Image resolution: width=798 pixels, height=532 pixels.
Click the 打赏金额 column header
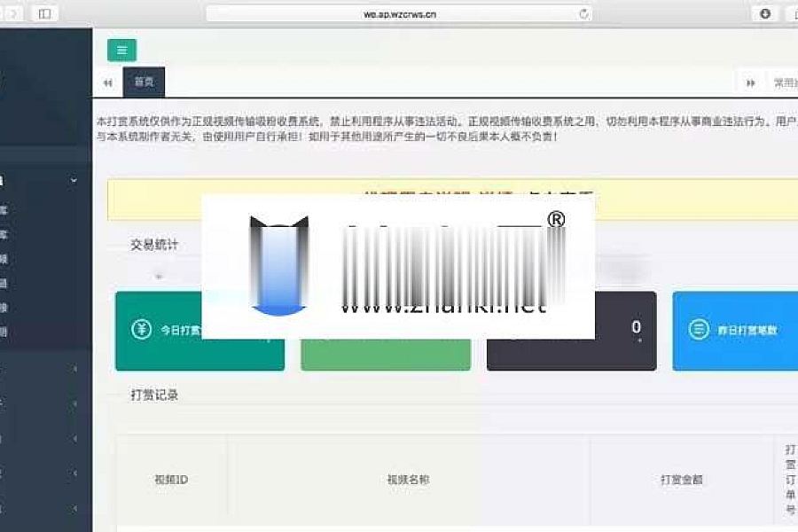tap(682, 480)
